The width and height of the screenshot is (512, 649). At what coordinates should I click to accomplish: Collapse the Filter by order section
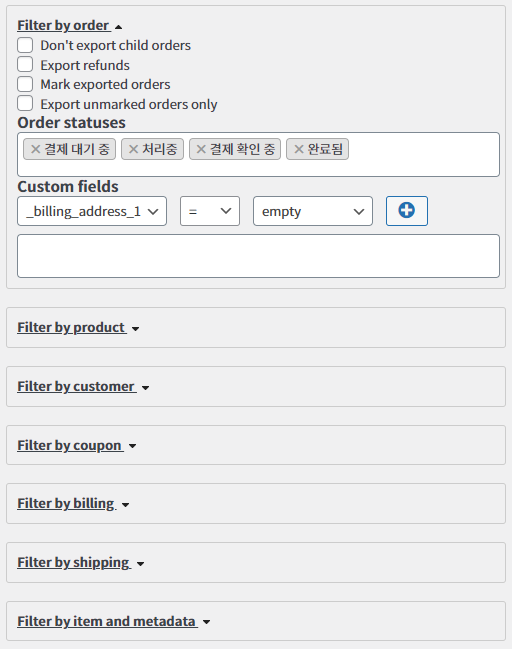click(70, 26)
